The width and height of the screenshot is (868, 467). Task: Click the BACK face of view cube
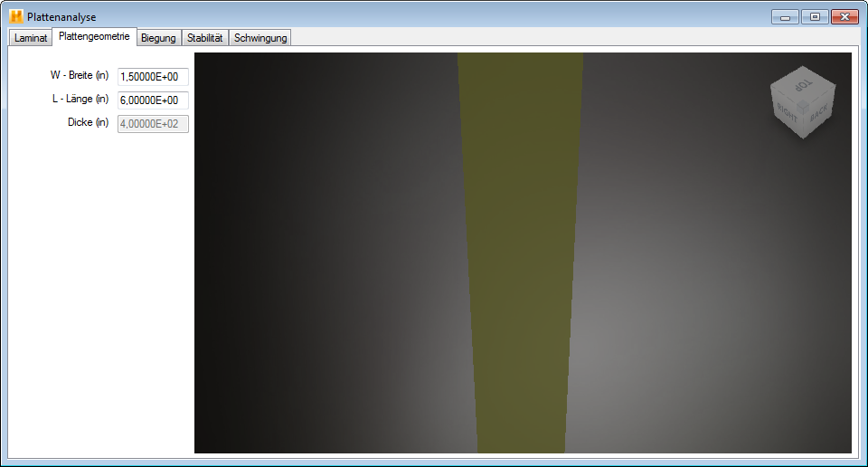(x=819, y=112)
